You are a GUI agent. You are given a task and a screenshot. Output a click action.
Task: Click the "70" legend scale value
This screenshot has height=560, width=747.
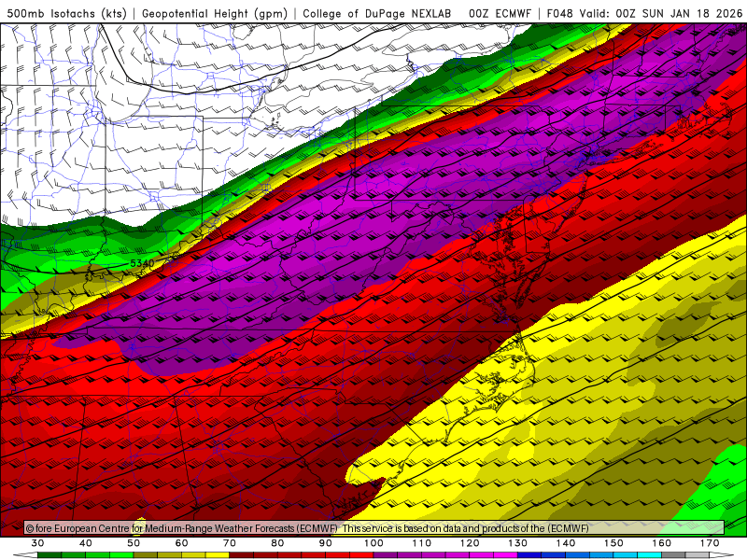click(230, 543)
